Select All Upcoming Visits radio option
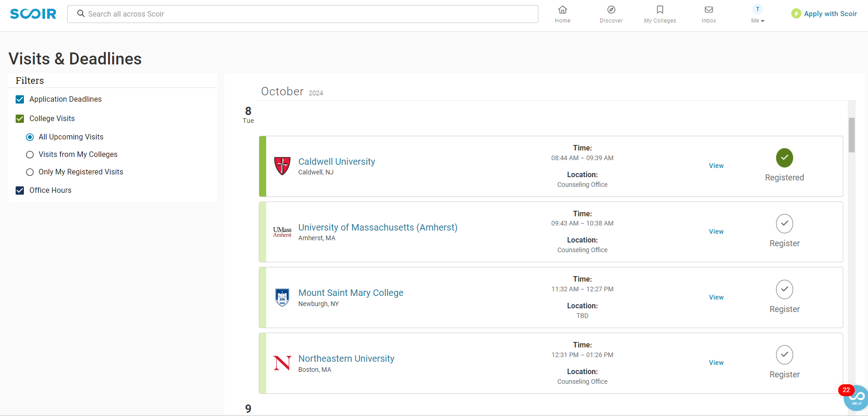This screenshot has height=416, width=868. tap(30, 137)
